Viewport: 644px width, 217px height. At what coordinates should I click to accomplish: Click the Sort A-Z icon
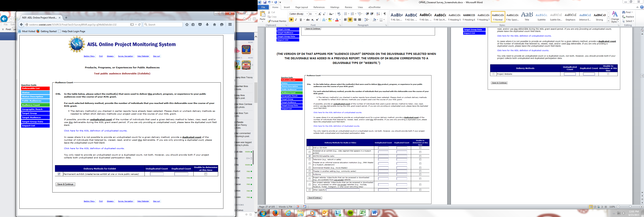(x=378, y=14)
